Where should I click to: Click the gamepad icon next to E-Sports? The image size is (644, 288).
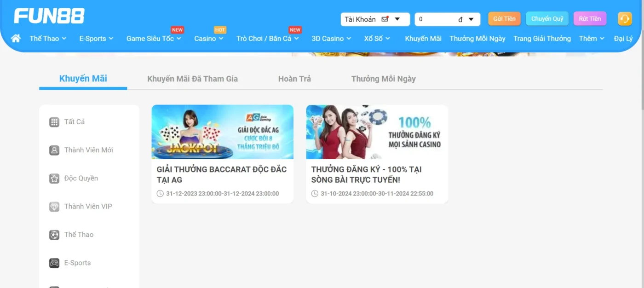[54, 263]
